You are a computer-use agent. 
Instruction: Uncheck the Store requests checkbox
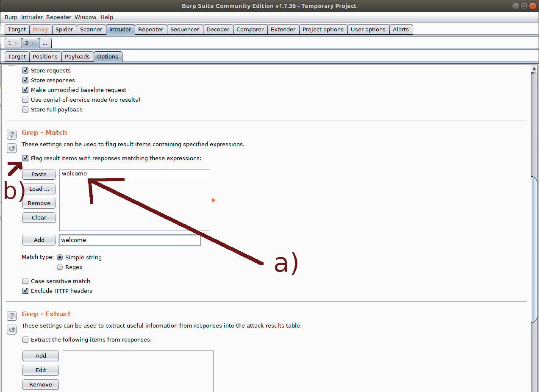[x=25, y=70]
